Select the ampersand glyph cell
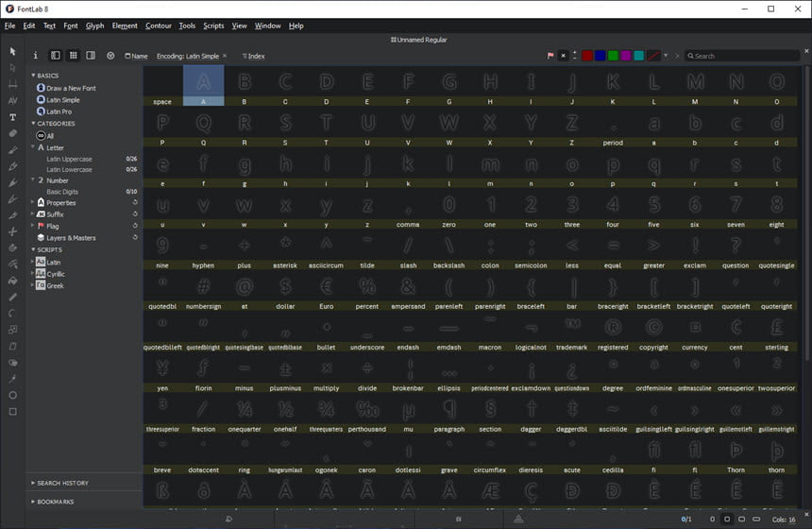812x529 pixels. click(408, 292)
